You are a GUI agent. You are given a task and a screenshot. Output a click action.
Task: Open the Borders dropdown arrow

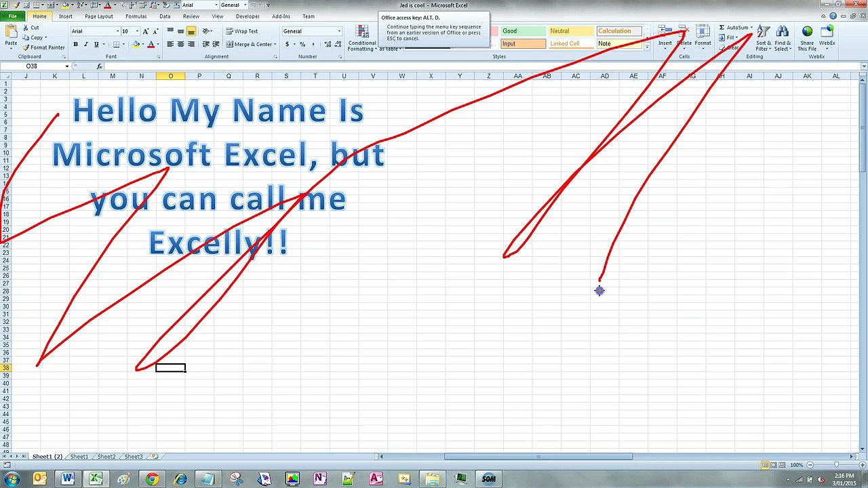click(x=125, y=44)
